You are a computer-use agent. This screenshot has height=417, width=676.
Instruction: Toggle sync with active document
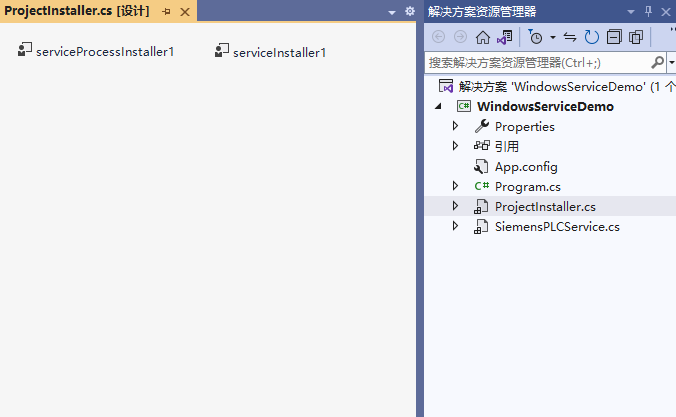click(570, 37)
